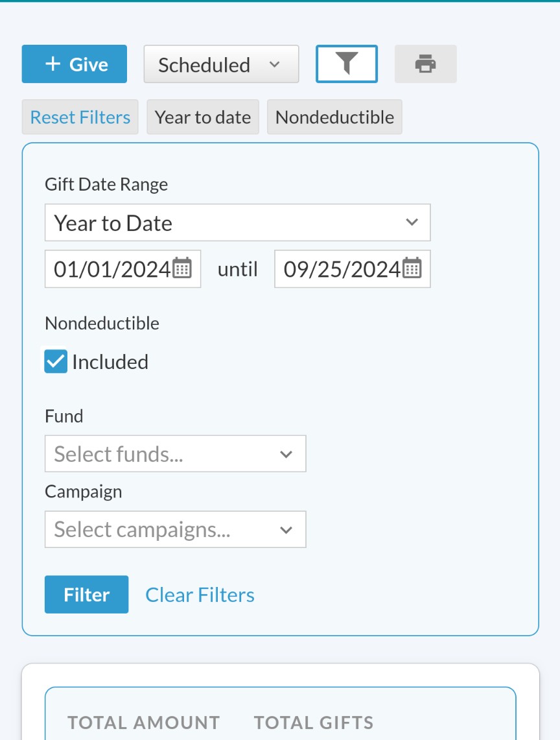The image size is (560, 740).
Task: Click the printer icon button
Action: tap(426, 64)
